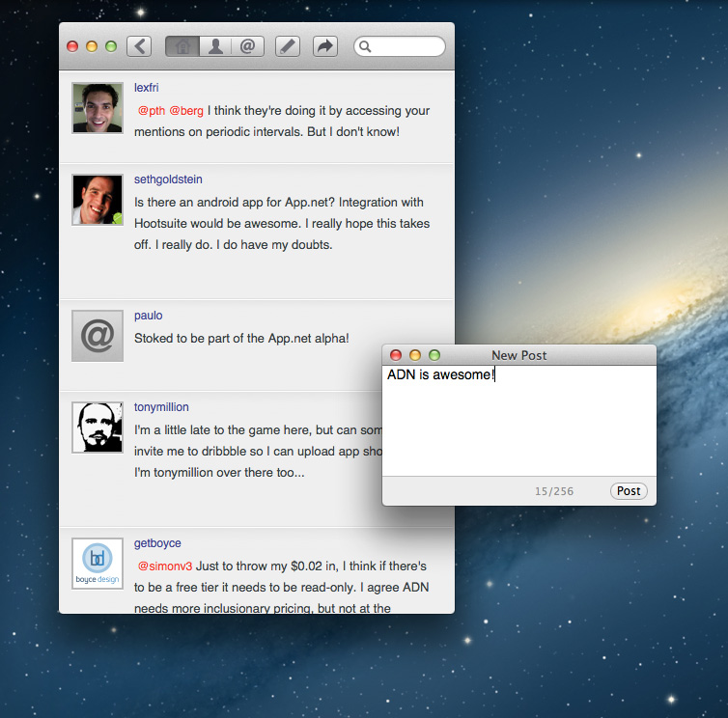Click the New Post window title bar text
Viewport: 728px width, 718px height.
(519, 355)
